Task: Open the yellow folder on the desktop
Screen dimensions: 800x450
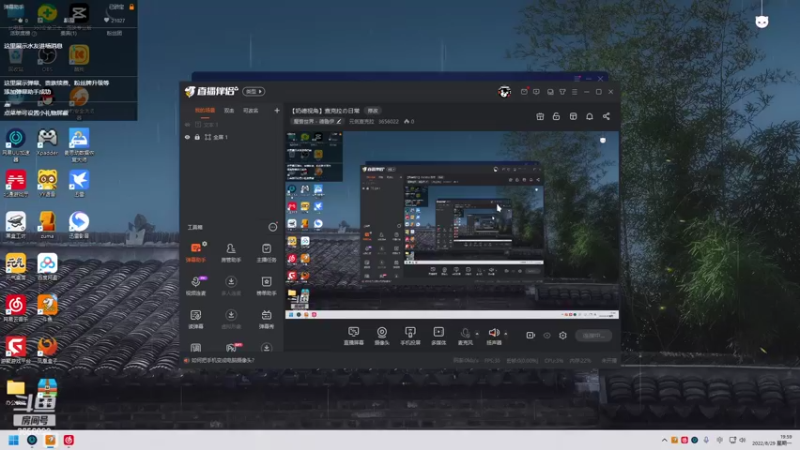Action: (15, 391)
